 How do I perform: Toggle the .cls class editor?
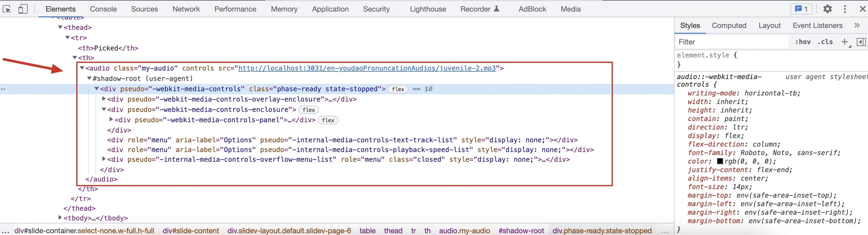click(825, 42)
